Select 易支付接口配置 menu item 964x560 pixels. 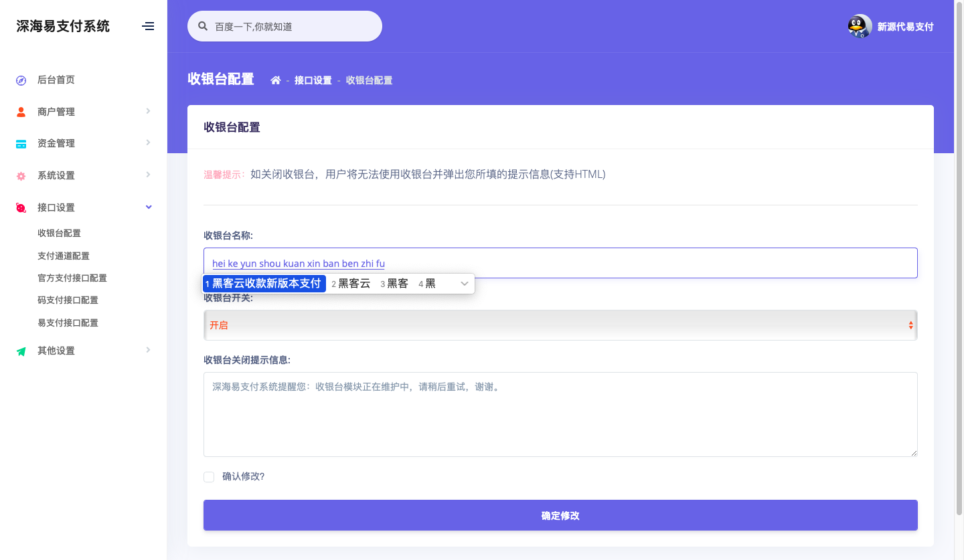68,322
